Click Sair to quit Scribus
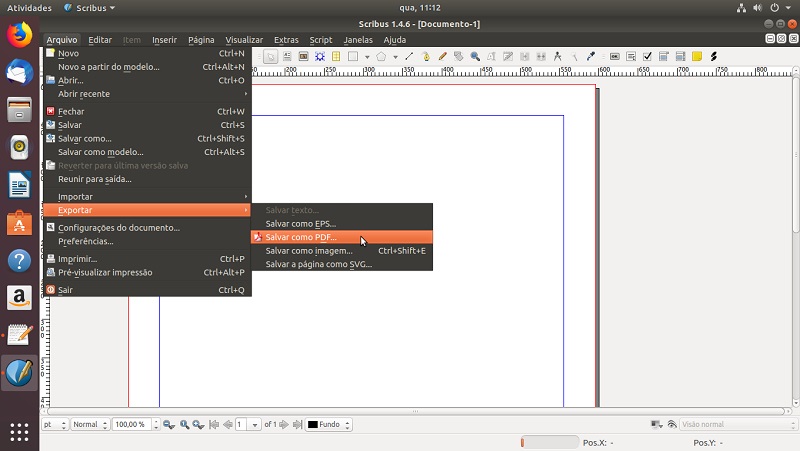800x451 pixels. pyautogui.click(x=147, y=290)
